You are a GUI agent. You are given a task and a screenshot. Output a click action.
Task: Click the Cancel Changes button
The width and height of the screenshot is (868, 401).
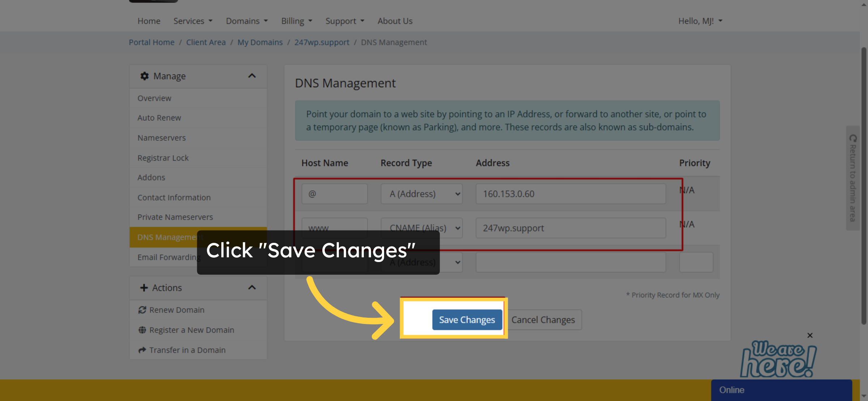[x=543, y=320]
